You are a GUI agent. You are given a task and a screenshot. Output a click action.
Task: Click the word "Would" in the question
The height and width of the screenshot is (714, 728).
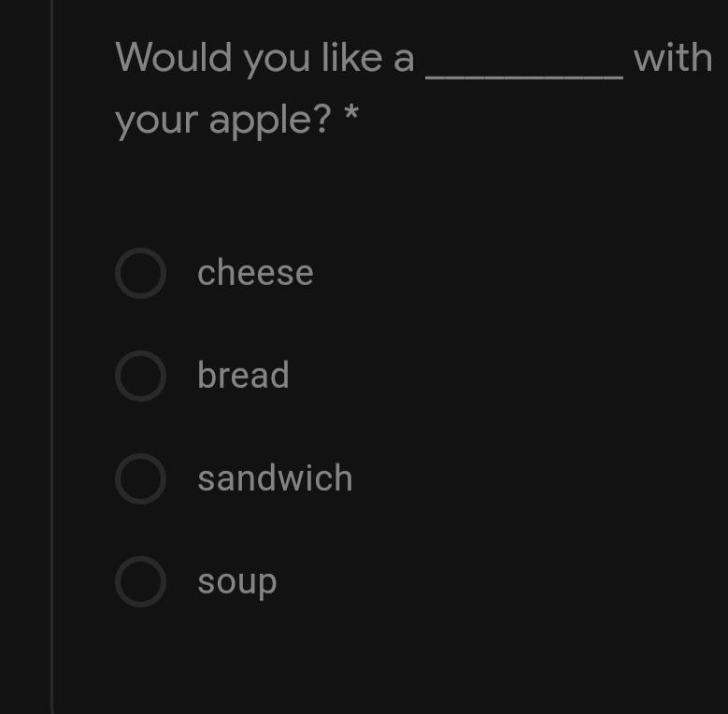[x=174, y=58]
